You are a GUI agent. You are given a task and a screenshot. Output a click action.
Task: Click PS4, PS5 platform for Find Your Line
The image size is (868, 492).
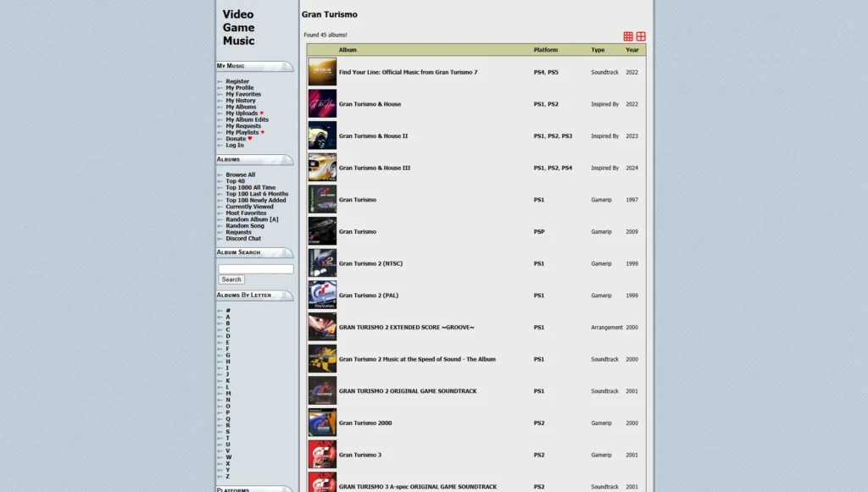tap(546, 73)
